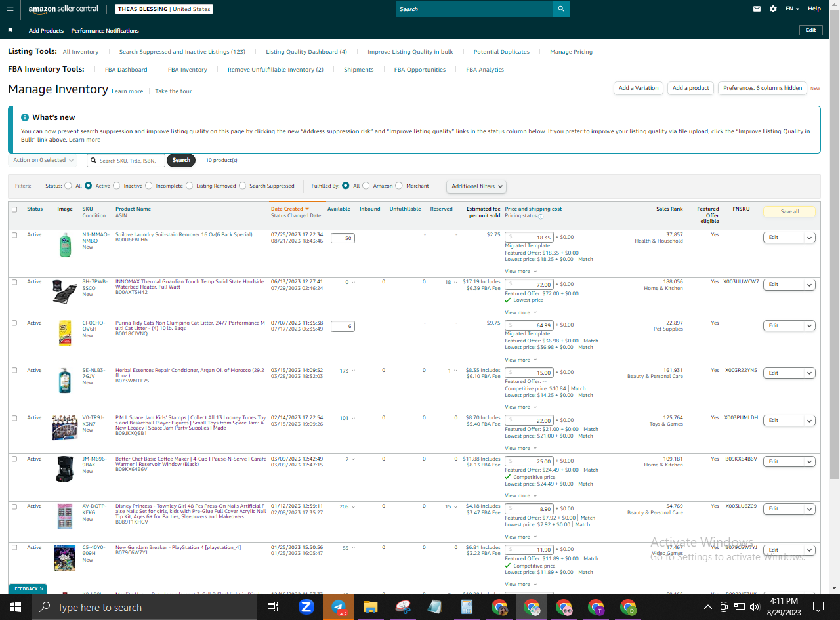Click the bookmark flag icon

click(10, 30)
